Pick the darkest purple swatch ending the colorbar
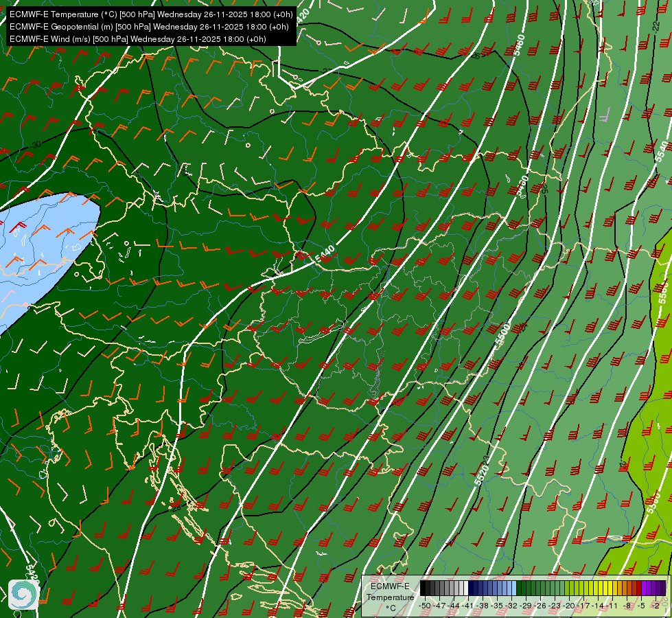 coord(663,588)
